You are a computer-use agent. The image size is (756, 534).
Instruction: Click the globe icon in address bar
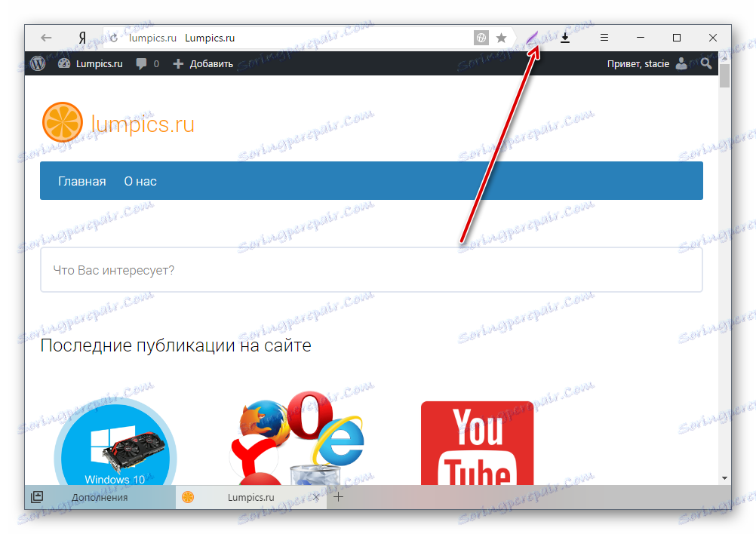click(481, 37)
